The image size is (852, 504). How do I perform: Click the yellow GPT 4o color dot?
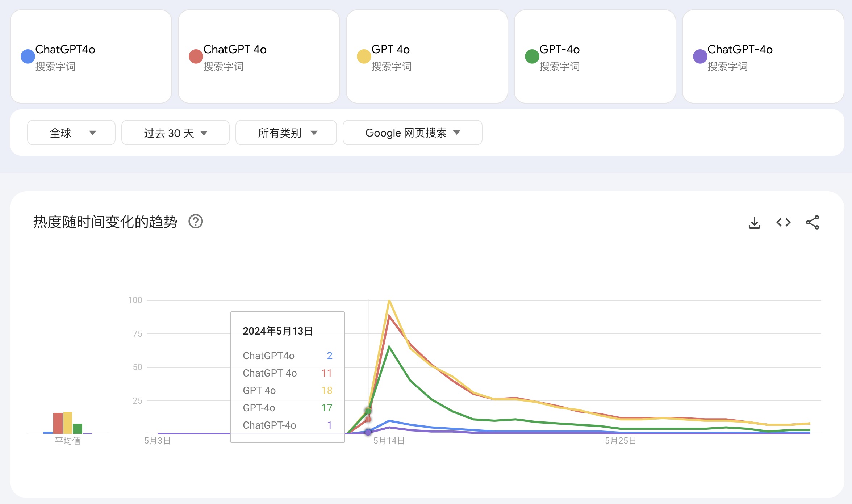[x=364, y=56]
